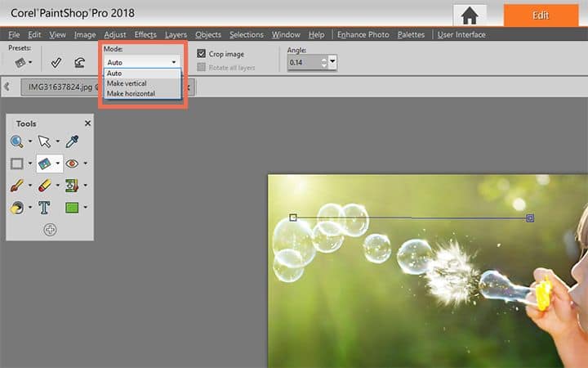588x368 pixels.
Task: Expand the Paint Brush flyout arrow
Action: point(30,185)
